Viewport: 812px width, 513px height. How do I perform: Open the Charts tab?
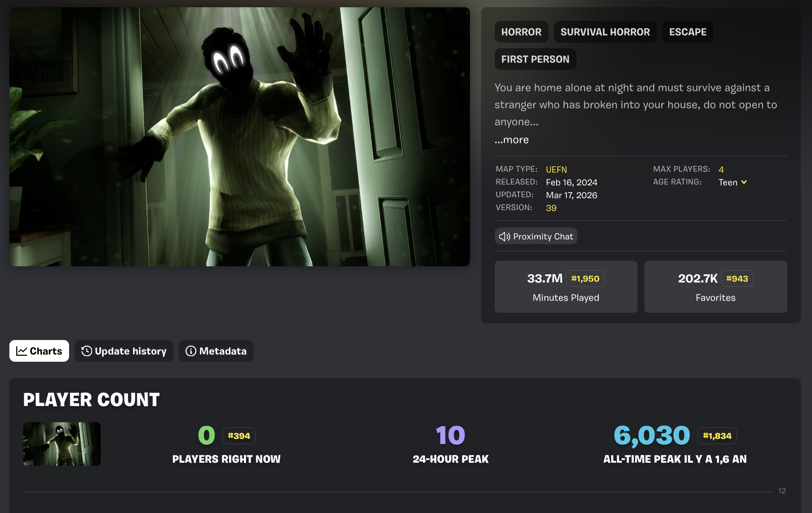coord(39,351)
